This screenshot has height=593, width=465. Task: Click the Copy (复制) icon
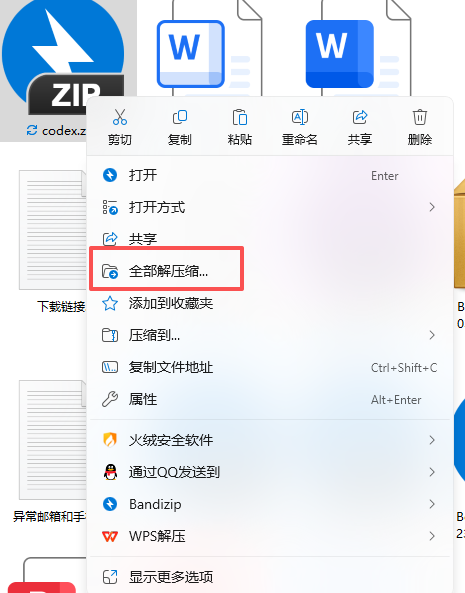[x=180, y=117]
